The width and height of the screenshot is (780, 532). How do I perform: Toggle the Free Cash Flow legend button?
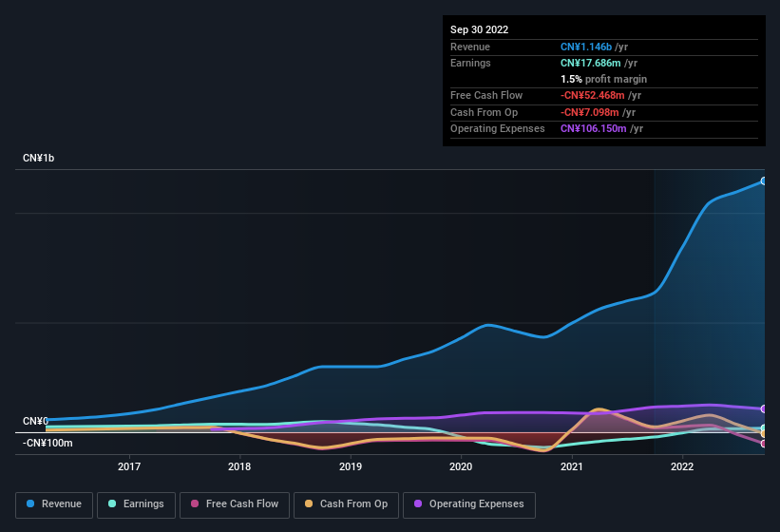[235, 504]
